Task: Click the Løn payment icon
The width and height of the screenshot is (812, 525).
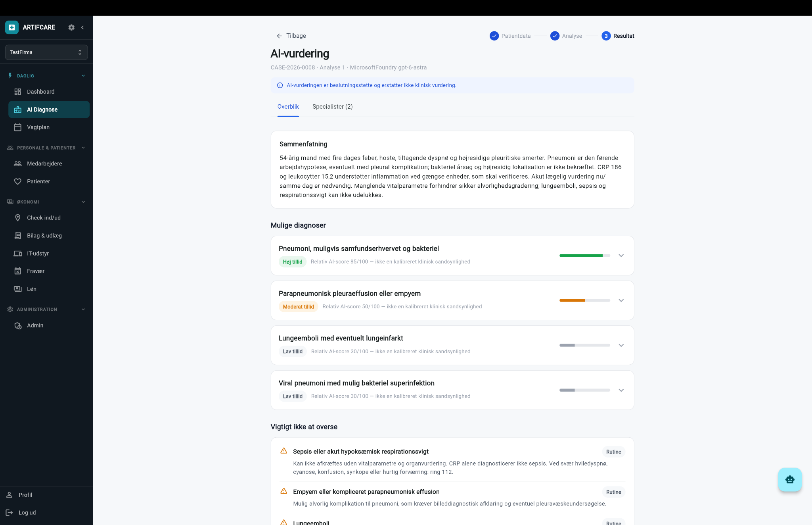Action: coord(18,289)
